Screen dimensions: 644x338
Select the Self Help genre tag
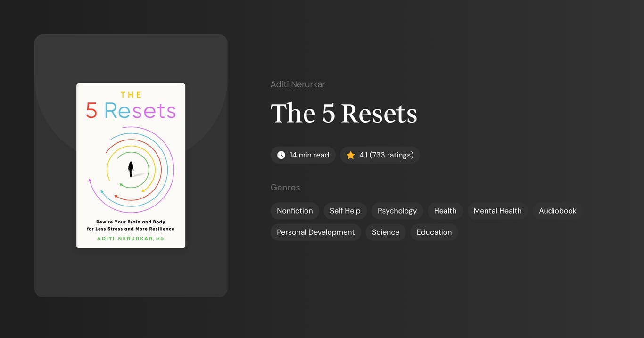pos(345,211)
